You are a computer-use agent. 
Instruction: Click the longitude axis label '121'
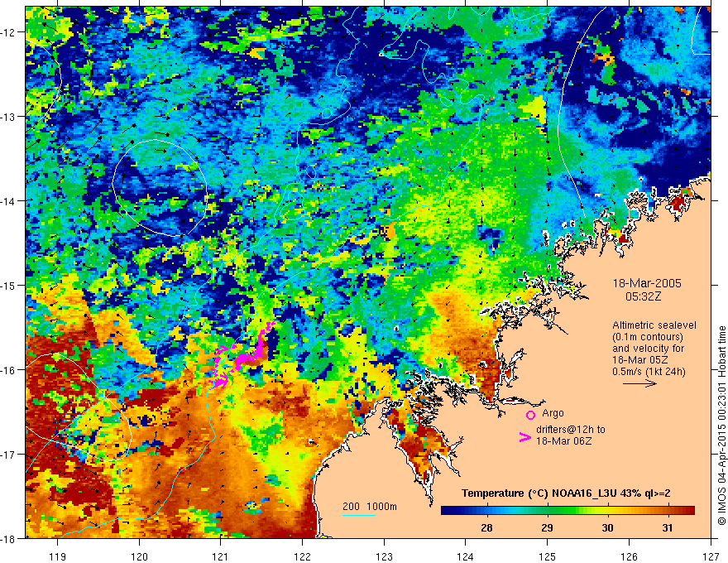pyautogui.click(x=221, y=556)
